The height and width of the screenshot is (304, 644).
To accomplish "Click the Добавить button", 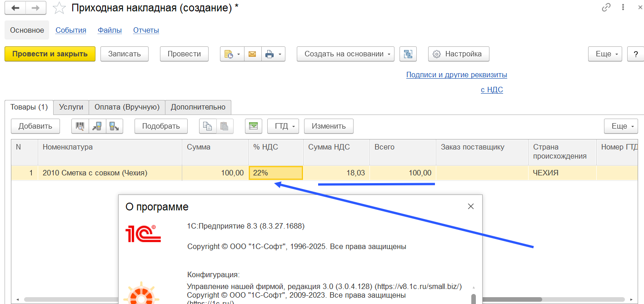I will click(x=35, y=126).
